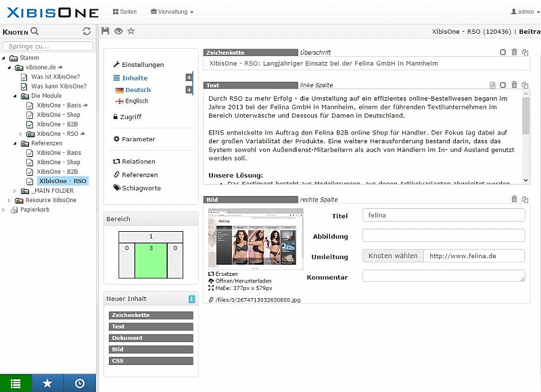The height and width of the screenshot is (392, 541).
Task: Add a new Zeichenkette content block
Action: coord(151,315)
